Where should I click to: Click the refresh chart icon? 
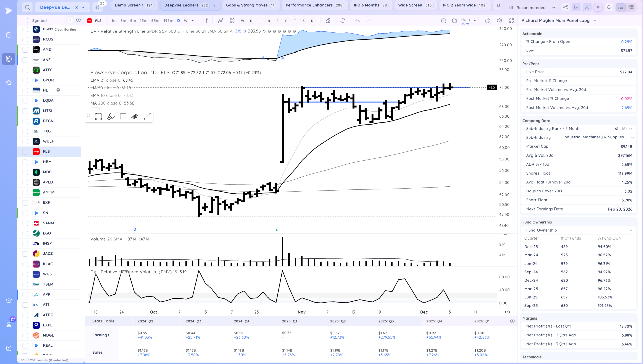pos(343,21)
